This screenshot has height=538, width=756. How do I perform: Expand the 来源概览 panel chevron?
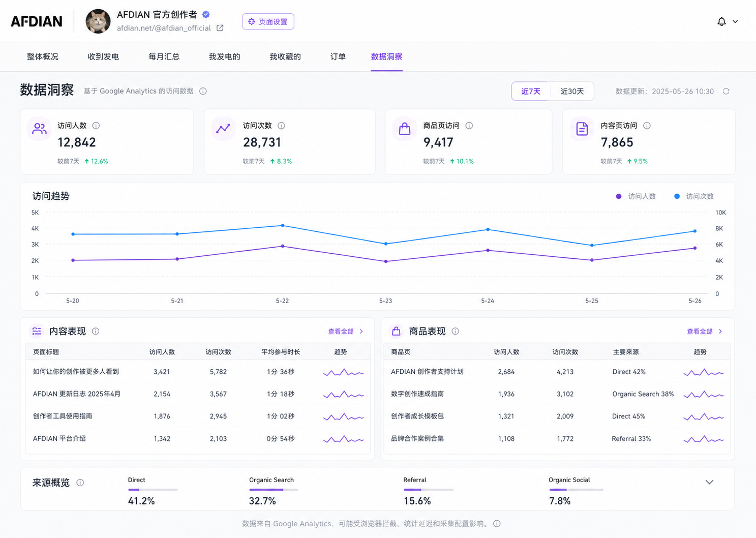709,482
